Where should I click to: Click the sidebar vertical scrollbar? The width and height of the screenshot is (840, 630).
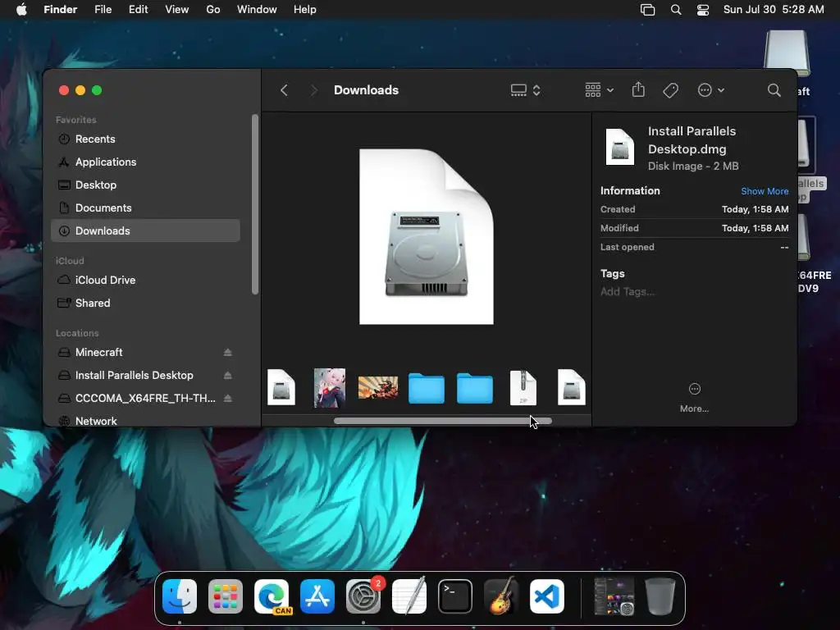255,204
